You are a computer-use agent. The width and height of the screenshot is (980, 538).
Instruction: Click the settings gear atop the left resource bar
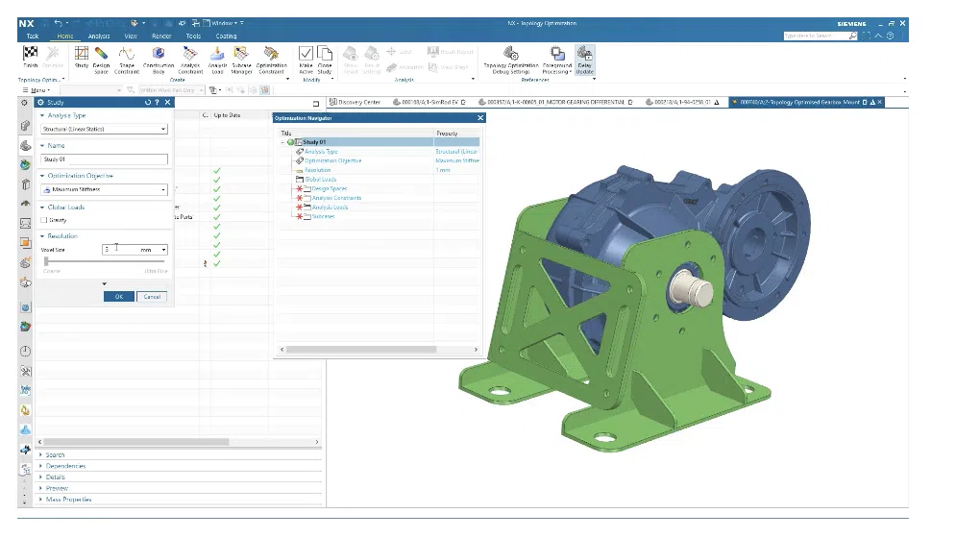click(24, 103)
